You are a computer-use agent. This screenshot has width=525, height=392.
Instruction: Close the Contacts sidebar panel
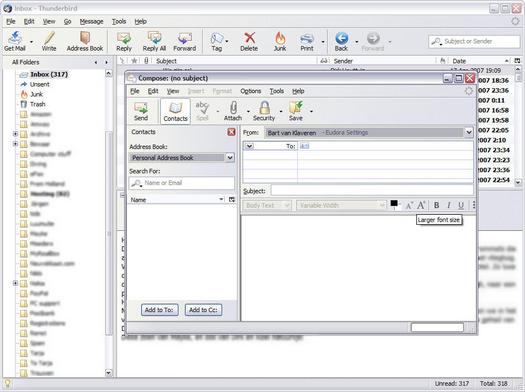tap(231, 132)
